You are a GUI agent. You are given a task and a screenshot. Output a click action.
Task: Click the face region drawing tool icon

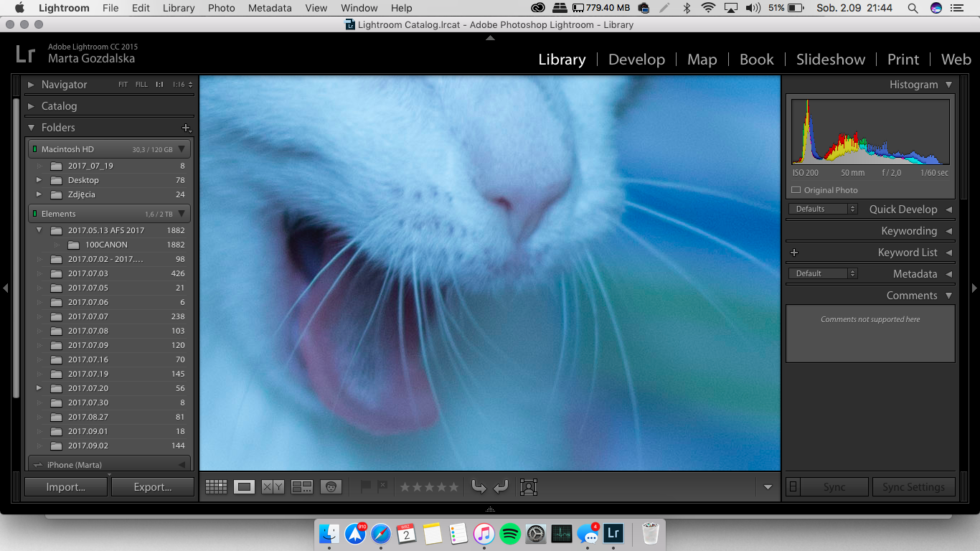point(529,487)
